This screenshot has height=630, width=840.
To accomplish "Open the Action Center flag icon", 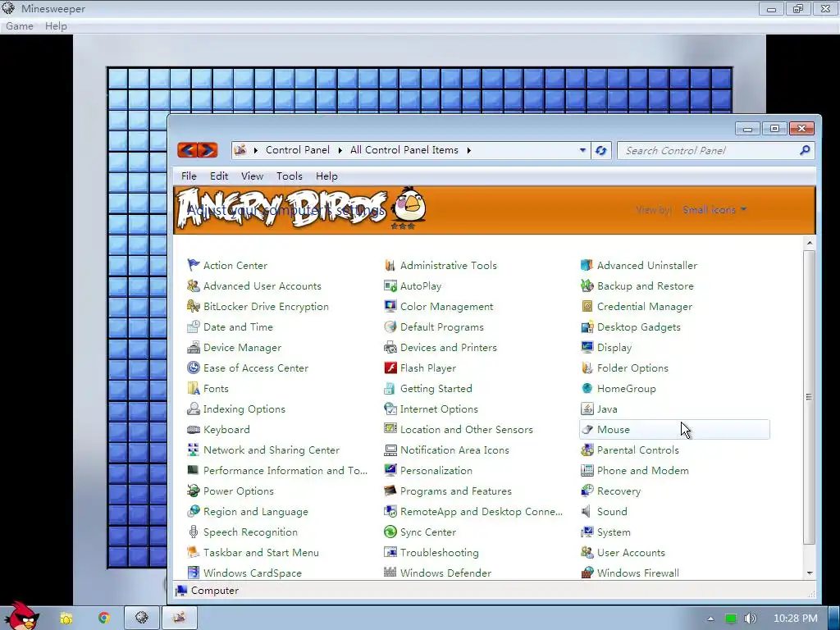I will pos(193,265).
